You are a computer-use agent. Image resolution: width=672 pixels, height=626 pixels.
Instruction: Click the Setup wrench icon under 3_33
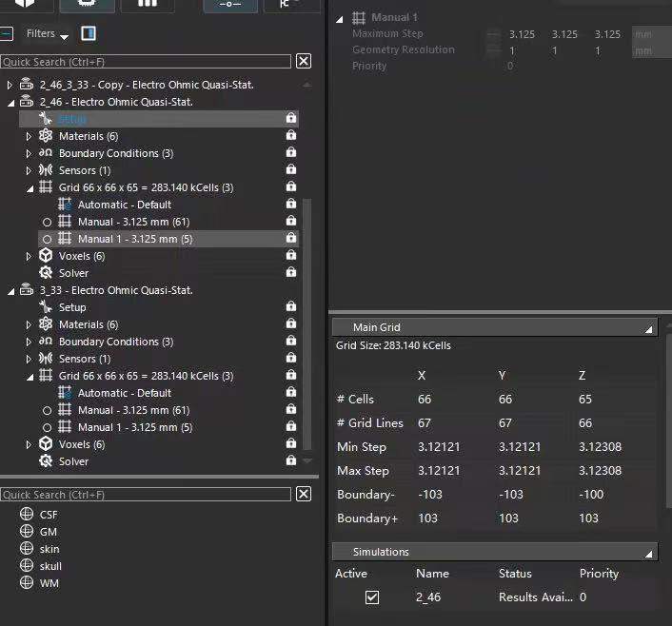tap(46, 306)
